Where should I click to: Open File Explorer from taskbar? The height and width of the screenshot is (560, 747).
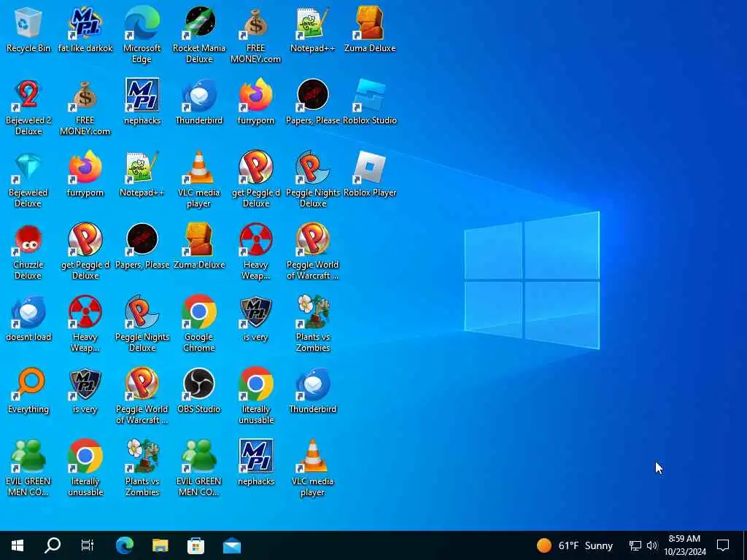[160, 545]
